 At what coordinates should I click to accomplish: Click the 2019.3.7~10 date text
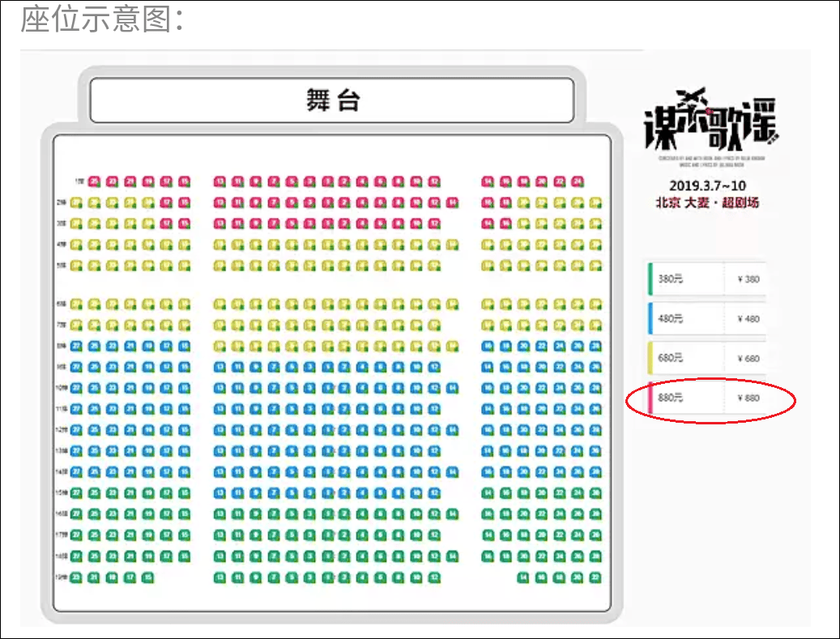tap(707, 185)
